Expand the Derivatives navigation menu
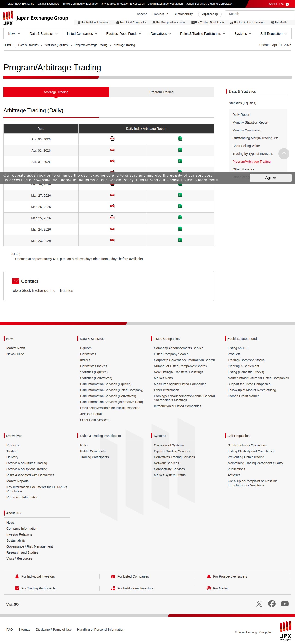 pos(161,34)
